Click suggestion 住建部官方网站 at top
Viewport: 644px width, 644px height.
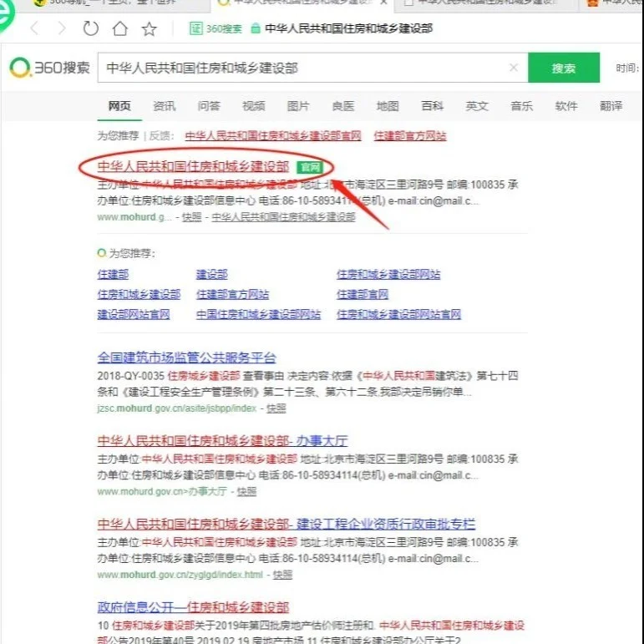pos(410,135)
